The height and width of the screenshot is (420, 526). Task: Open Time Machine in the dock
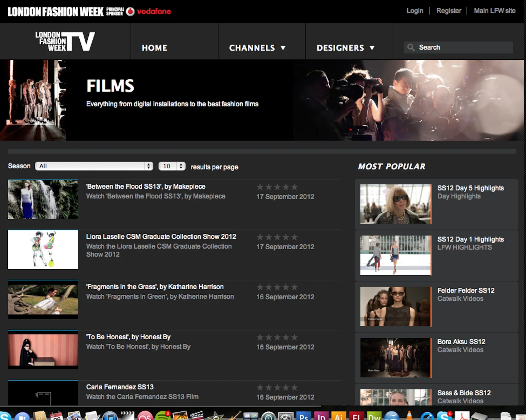click(x=268, y=416)
